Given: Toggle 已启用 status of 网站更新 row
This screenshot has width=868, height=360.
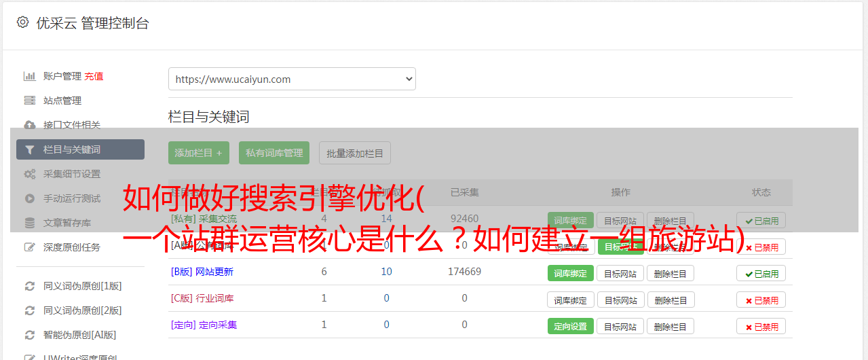Looking at the screenshot, I should tap(761, 273).
